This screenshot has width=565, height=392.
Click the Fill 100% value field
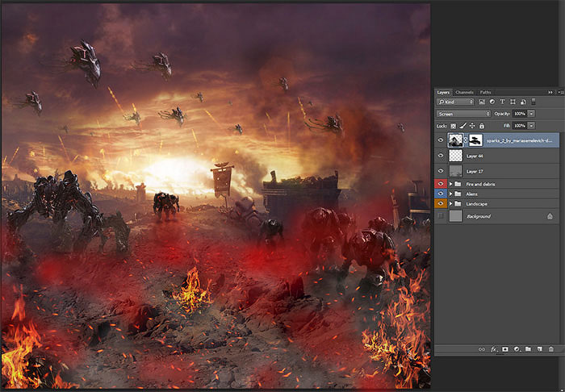(520, 126)
